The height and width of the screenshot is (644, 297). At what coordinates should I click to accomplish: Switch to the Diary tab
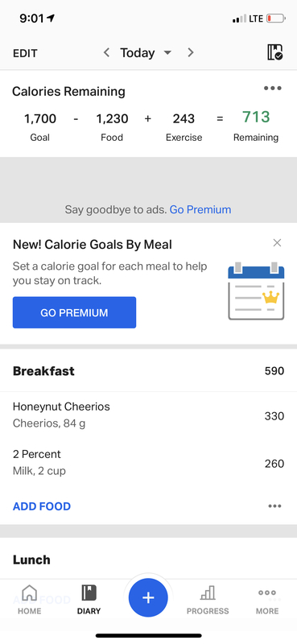89,600
